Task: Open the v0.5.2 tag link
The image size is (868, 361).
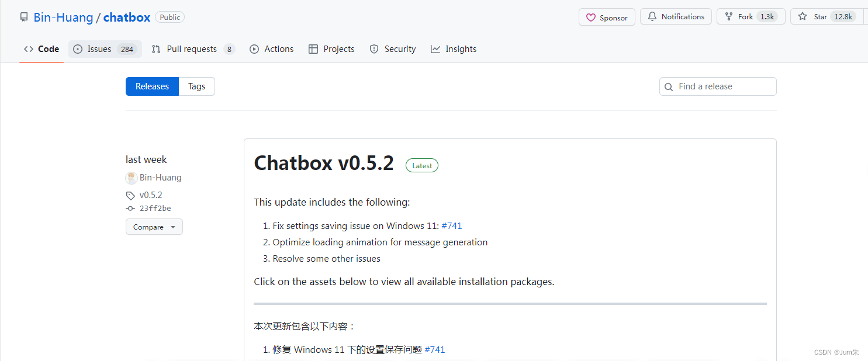Action: coord(151,195)
